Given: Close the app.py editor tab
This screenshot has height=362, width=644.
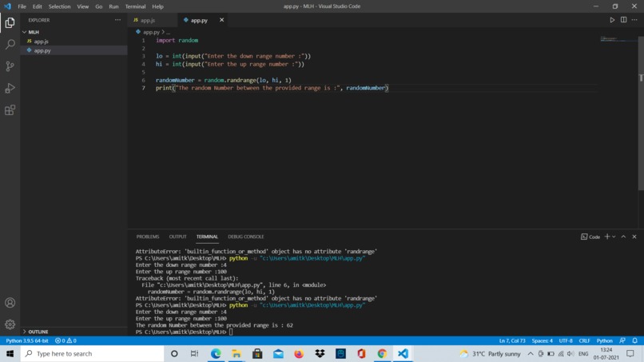Looking at the screenshot, I should point(222,20).
